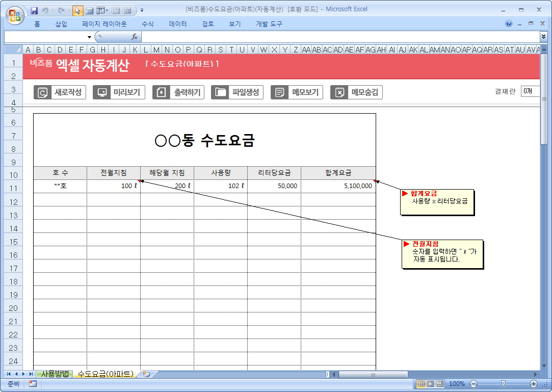Insert a new worksheet with the sheet tab icon
This screenshot has height=392, width=552.
[146, 374]
